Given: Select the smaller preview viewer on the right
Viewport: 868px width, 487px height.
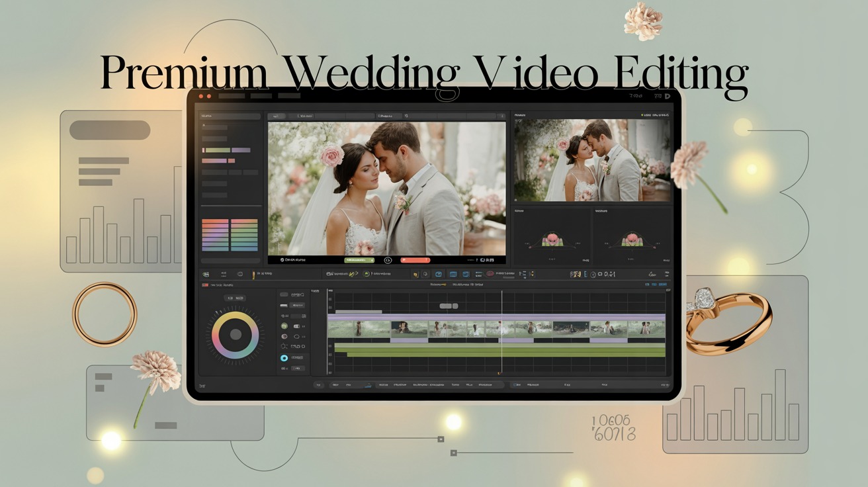Looking at the screenshot, I should [592, 159].
